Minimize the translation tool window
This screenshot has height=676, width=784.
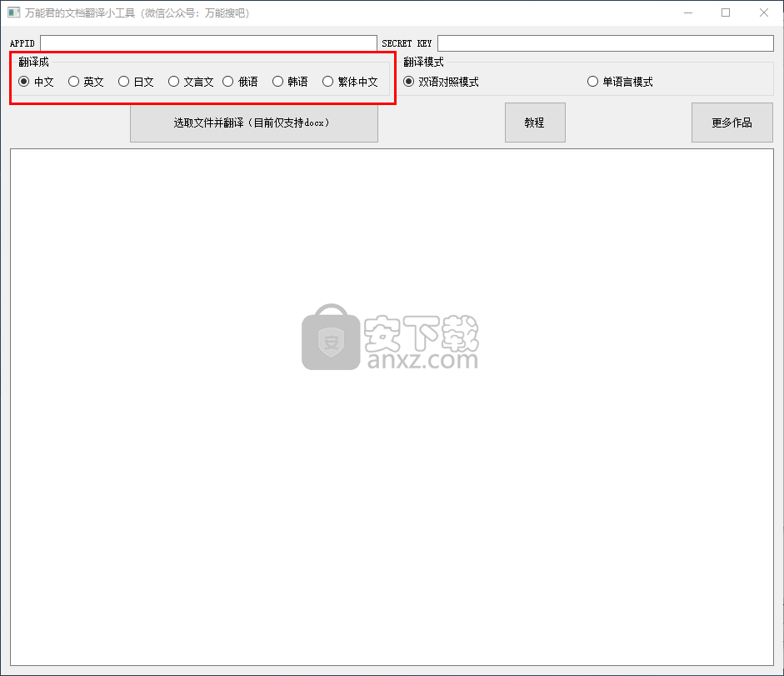coord(688,13)
